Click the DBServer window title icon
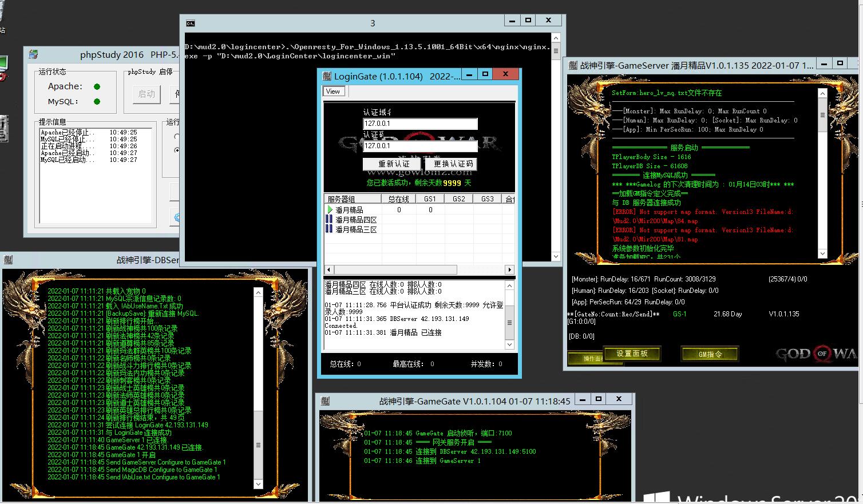 coord(8,260)
